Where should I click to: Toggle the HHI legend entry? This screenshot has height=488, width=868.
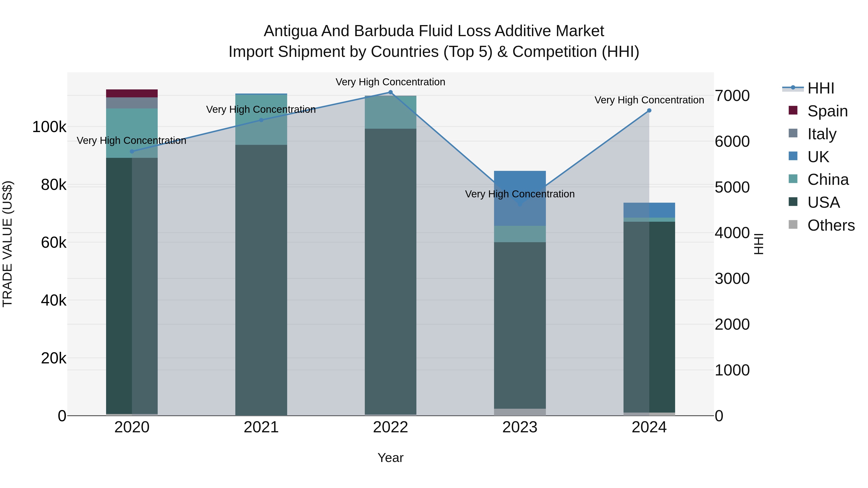click(x=808, y=88)
